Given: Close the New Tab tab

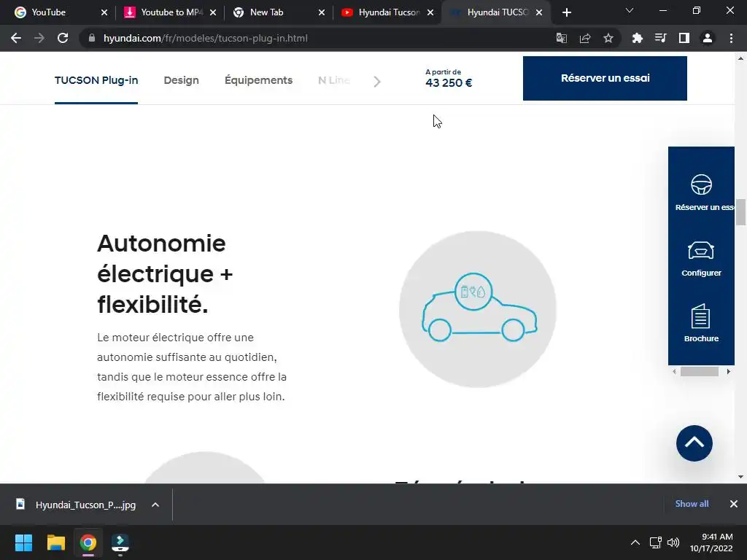Looking at the screenshot, I should click(x=322, y=13).
